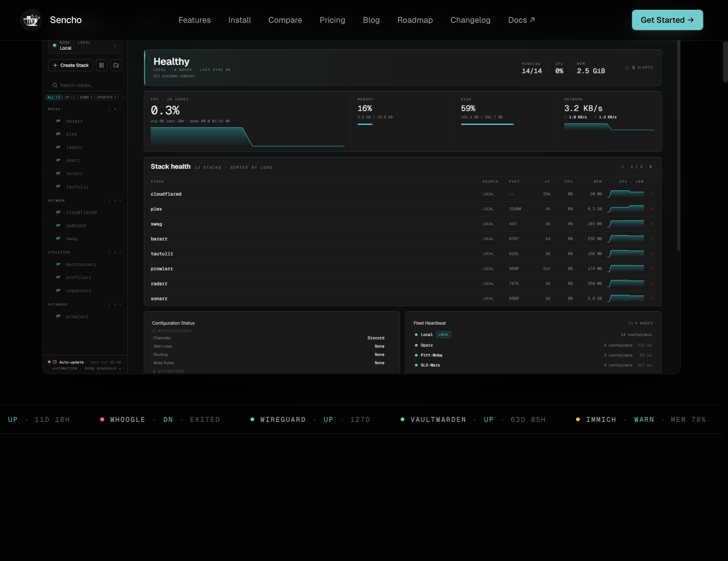Click the arrow at end of cloudflared row
This screenshot has width=728, height=561.
651,194
